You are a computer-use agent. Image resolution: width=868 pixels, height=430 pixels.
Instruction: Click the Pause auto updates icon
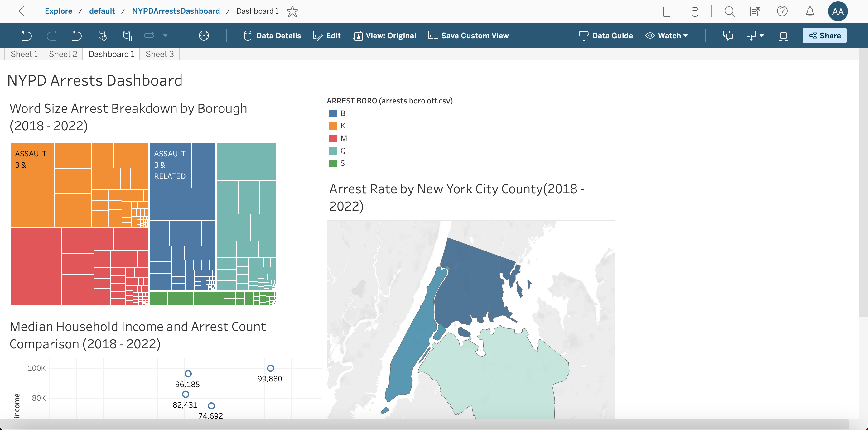click(x=128, y=35)
